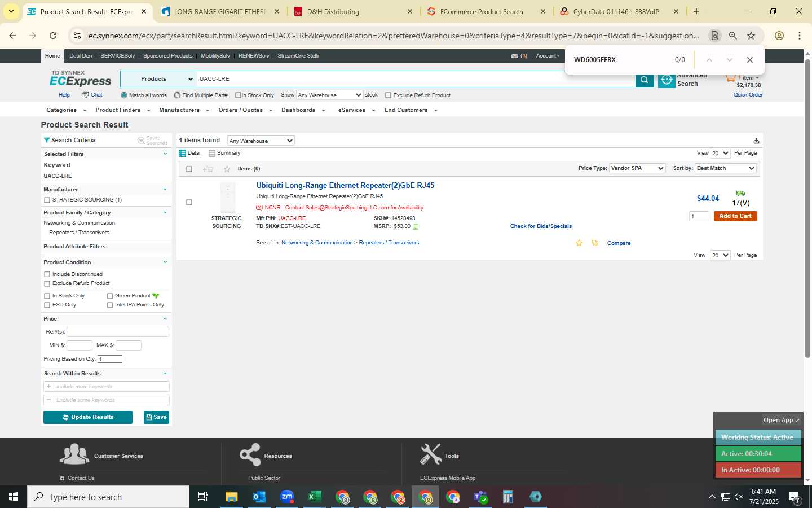Open top View per page dropdown
Viewport: 812px width, 508px height.
click(720, 153)
